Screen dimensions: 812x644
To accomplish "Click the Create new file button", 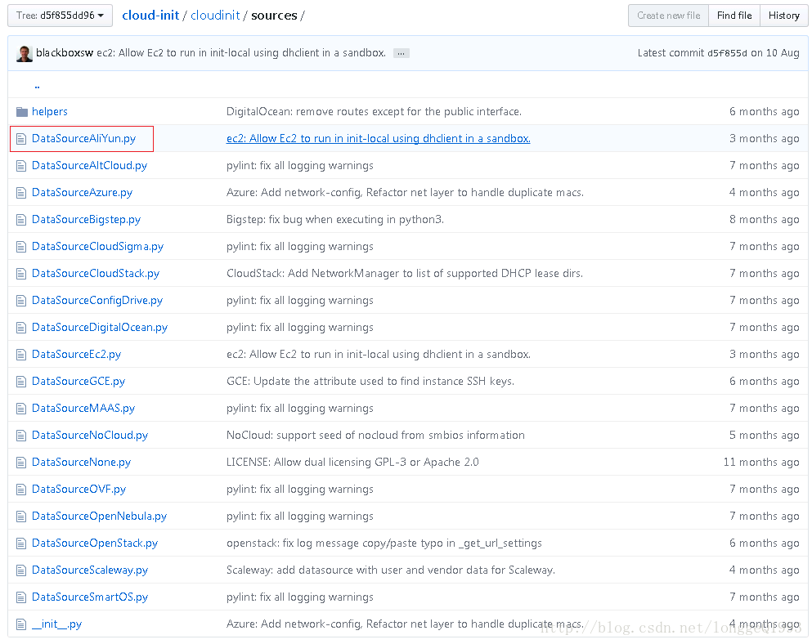I will click(668, 16).
